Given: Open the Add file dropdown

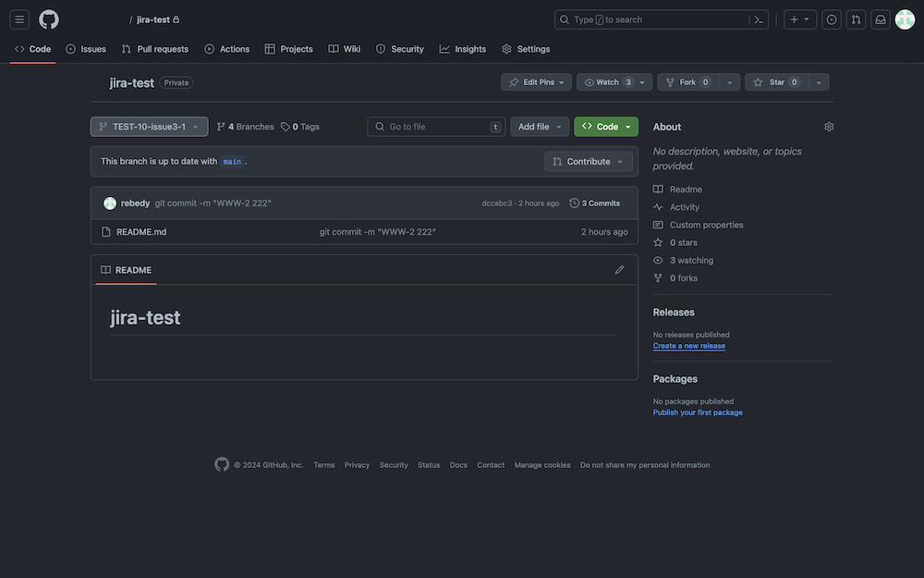Looking at the screenshot, I should coord(540,126).
